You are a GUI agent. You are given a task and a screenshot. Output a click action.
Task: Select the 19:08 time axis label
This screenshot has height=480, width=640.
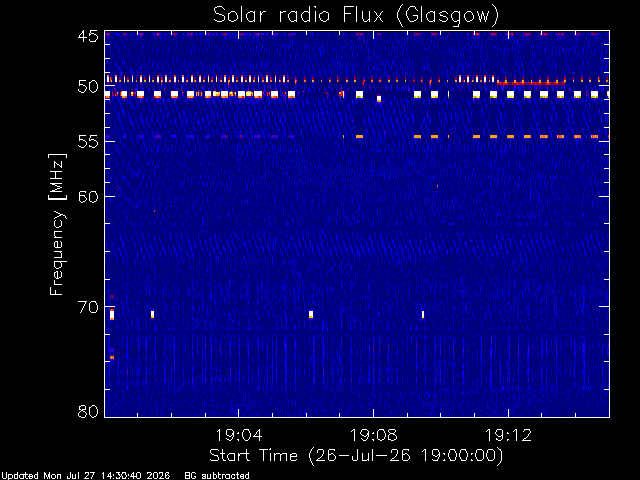373,435
